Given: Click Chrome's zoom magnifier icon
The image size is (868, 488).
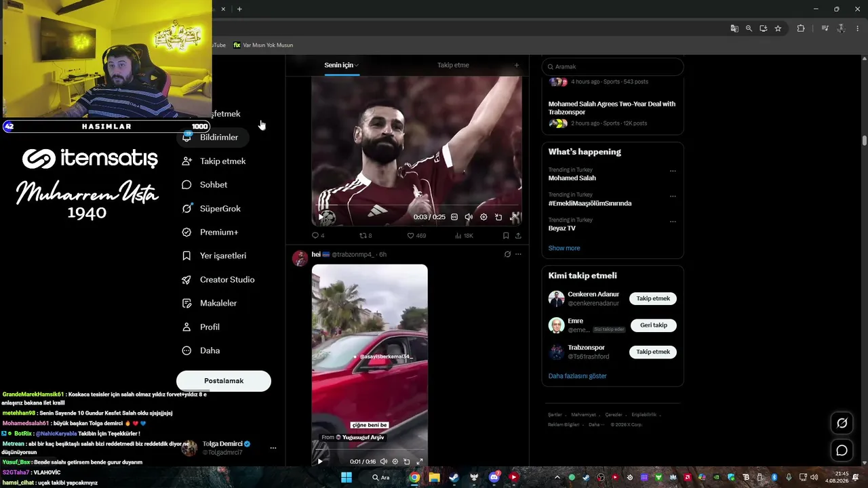Looking at the screenshot, I should (x=749, y=28).
